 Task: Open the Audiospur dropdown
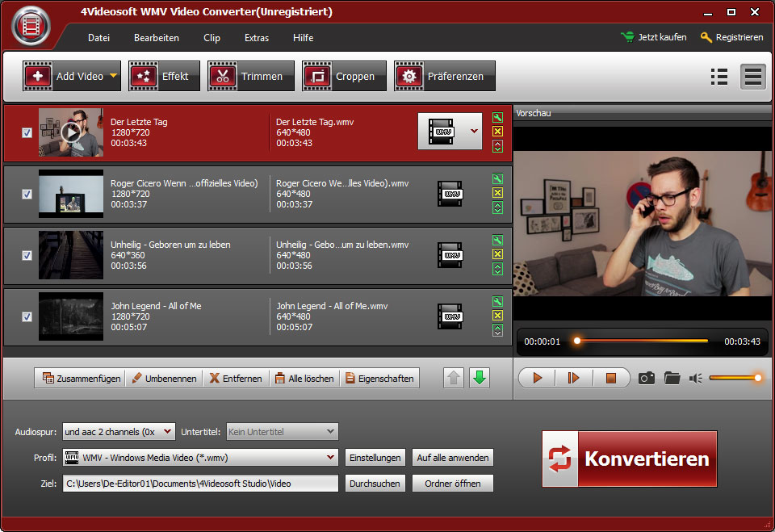[x=119, y=432]
